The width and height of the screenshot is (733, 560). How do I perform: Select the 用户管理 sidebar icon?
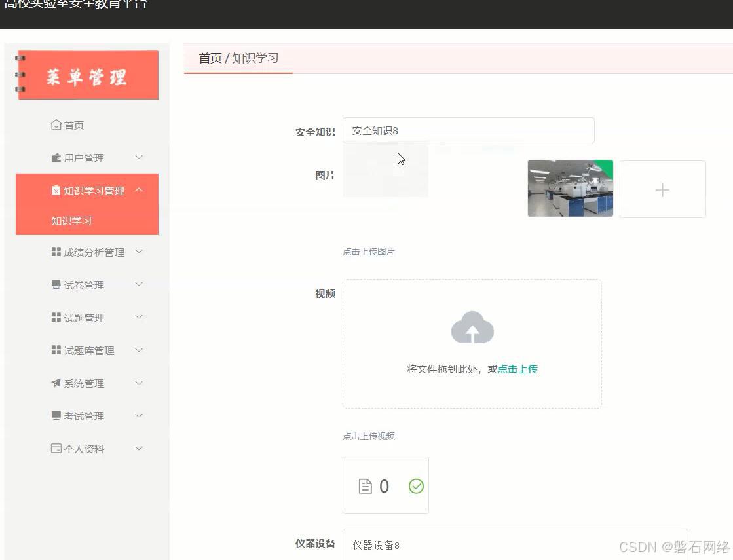[57, 157]
